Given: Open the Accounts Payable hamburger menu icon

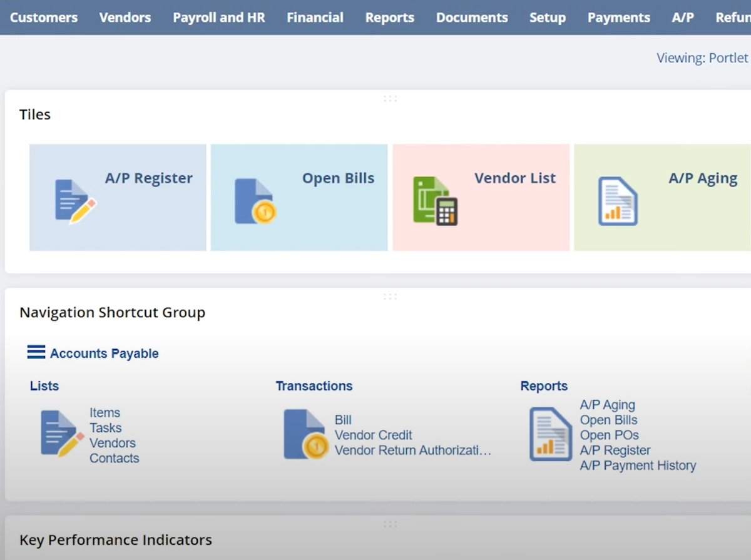Looking at the screenshot, I should point(36,353).
